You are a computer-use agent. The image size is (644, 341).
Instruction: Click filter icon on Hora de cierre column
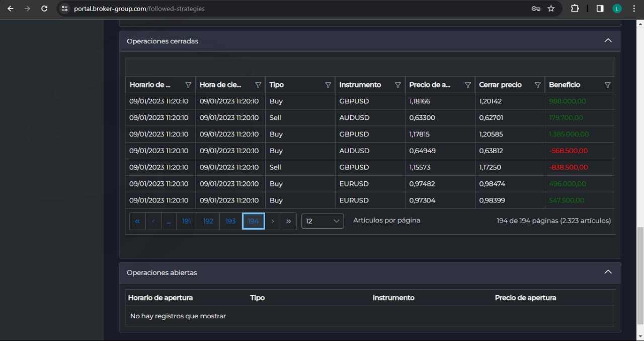(258, 85)
